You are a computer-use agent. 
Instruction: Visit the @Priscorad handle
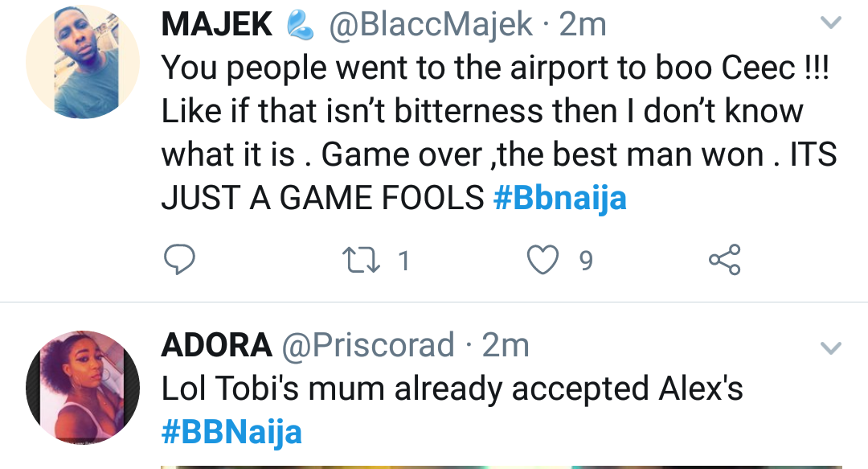[367, 346]
